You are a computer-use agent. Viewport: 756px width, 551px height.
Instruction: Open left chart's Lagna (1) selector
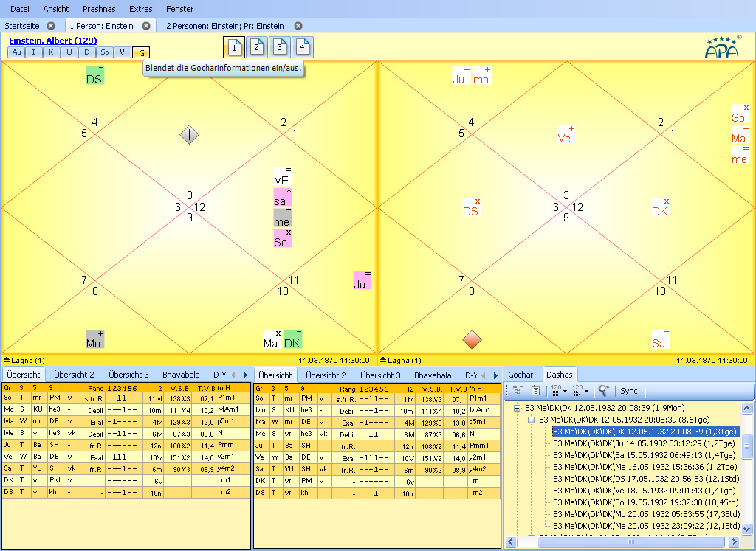[x=24, y=360]
